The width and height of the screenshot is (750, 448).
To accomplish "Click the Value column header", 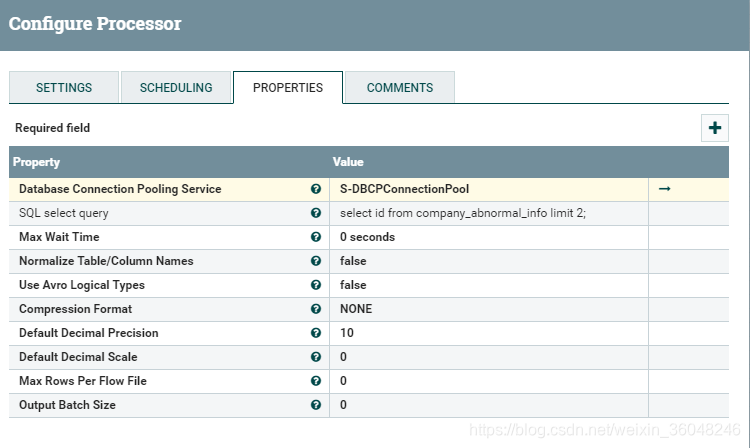I will point(348,162).
